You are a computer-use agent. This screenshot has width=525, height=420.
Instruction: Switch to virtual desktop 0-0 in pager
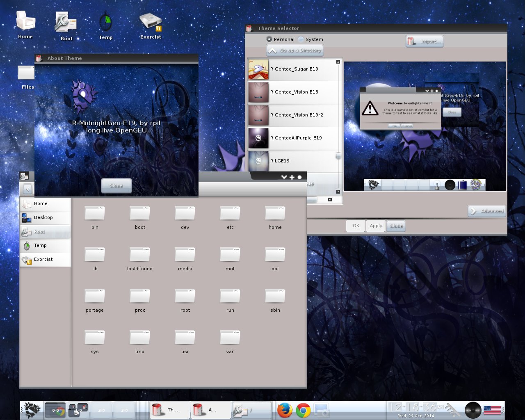(55, 410)
